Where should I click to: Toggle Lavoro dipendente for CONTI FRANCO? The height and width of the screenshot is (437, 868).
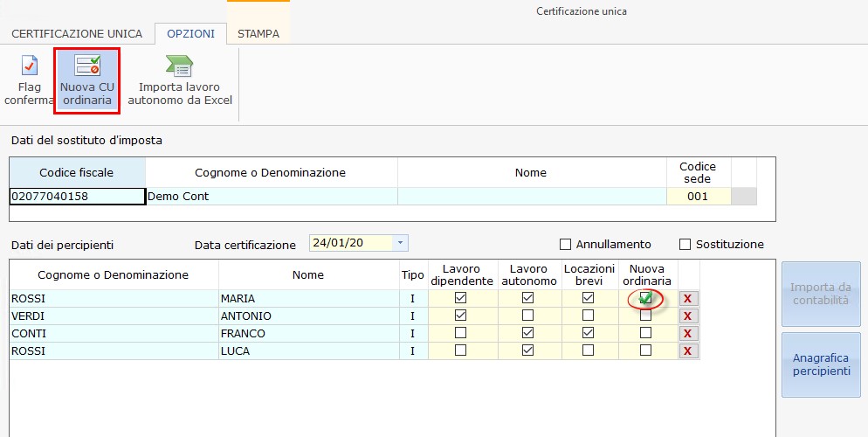461,333
